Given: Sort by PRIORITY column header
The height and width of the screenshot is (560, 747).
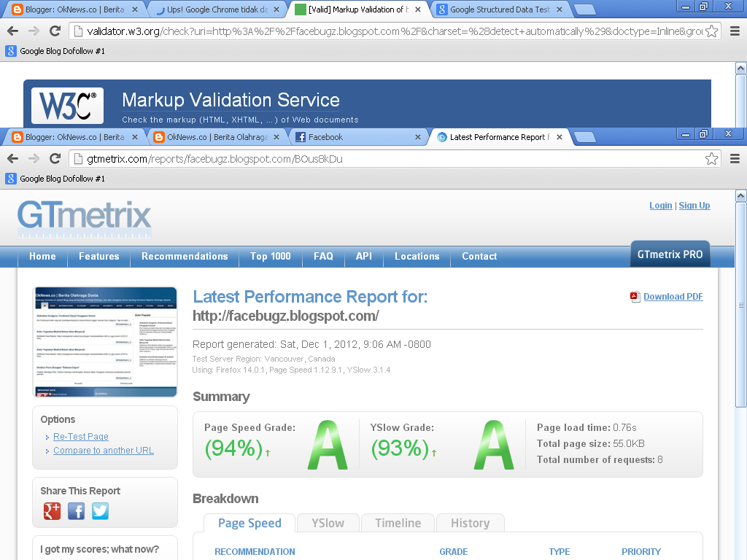Looking at the screenshot, I should coord(640,551).
